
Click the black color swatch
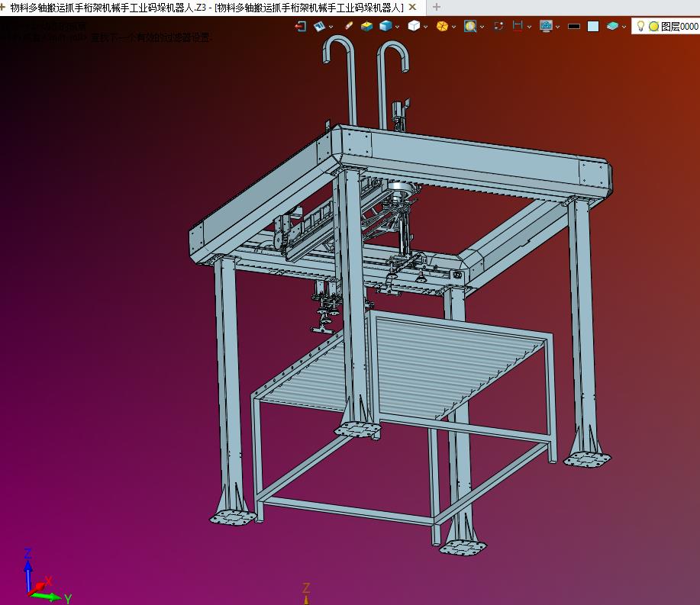coord(574,27)
